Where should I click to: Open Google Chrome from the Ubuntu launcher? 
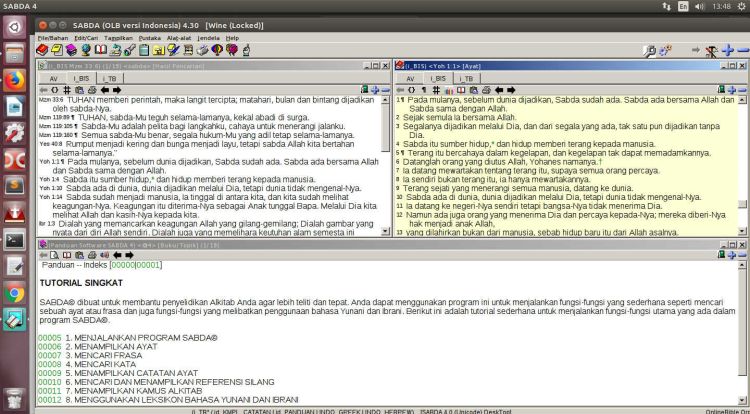[x=15, y=293]
